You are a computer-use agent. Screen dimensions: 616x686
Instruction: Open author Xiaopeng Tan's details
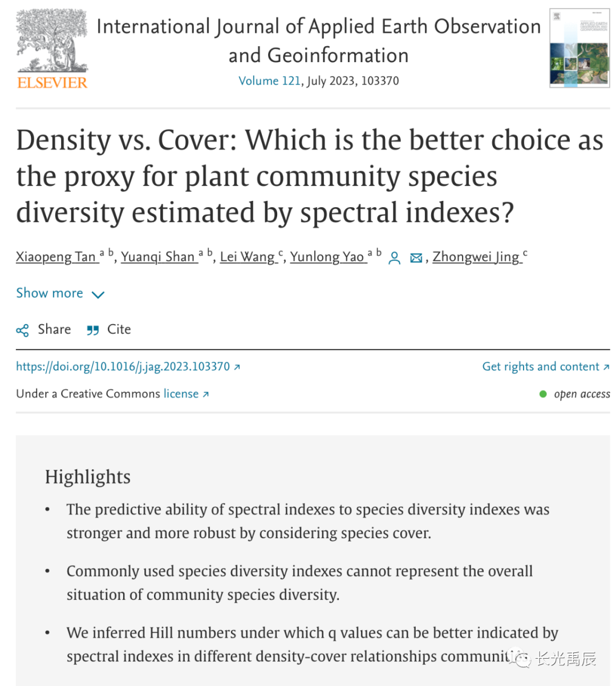click(x=56, y=257)
